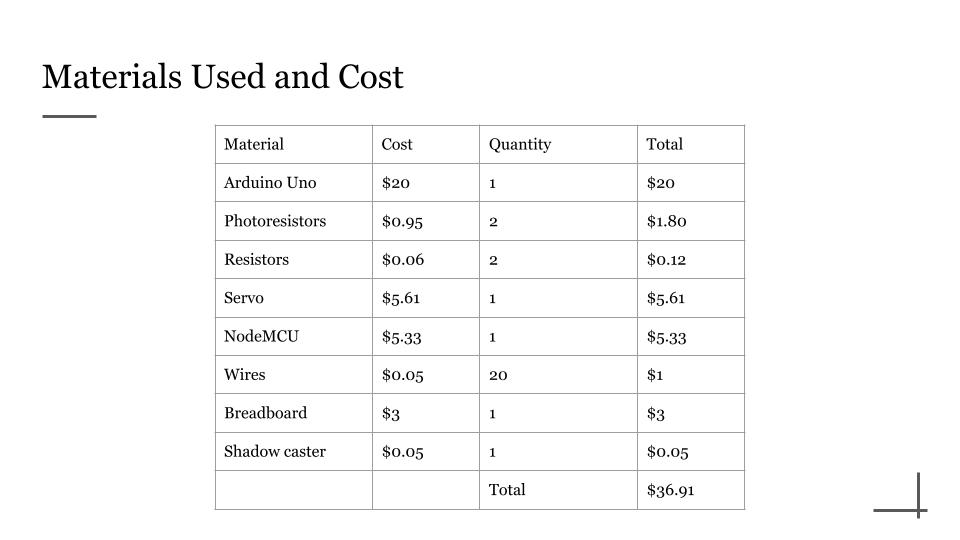The width and height of the screenshot is (960, 540).
Task: Select the Quantity column header cell
Action: pos(558,144)
